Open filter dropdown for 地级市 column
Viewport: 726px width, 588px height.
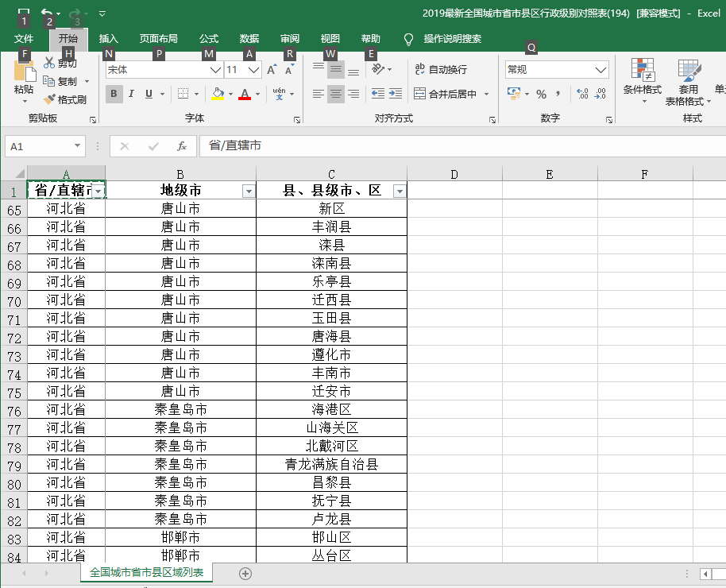tap(249, 191)
